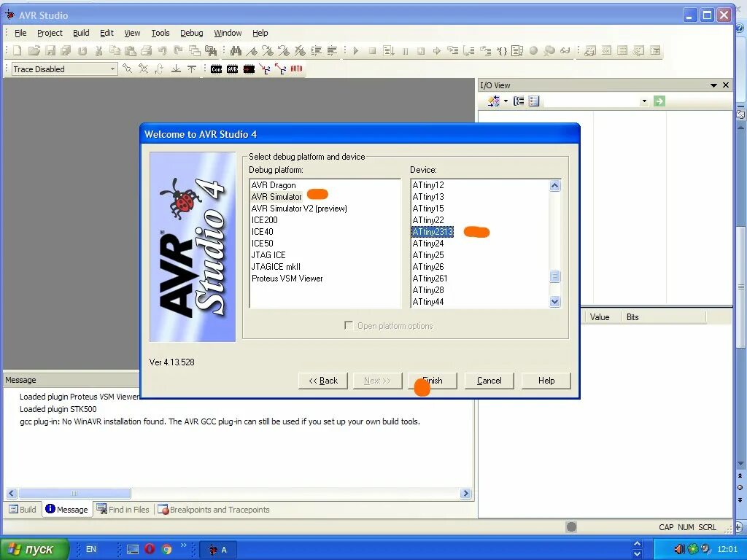Open the Debug menu
Image resolution: width=747 pixels, height=560 pixels.
click(x=192, y=33)
